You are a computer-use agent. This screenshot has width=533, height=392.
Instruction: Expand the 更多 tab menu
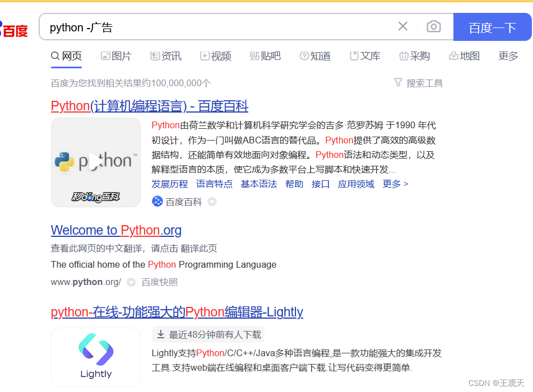click(508, 56)
